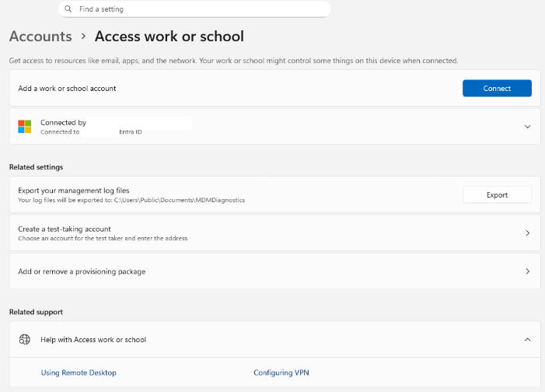The height and width of the screenshot is (392, 545).
Task: Click the Export button for management logs
Action: pyautogui.click(x=497, y=195)
